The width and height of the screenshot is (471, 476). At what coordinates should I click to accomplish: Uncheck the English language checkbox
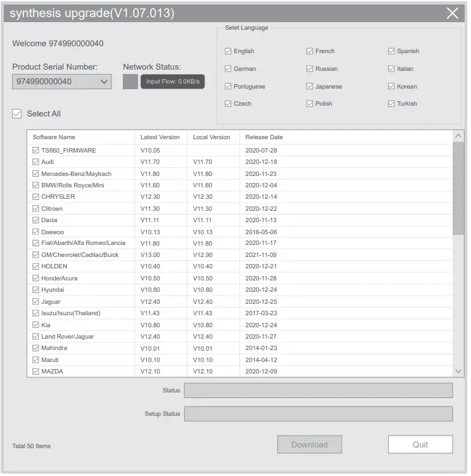[228, 51]
